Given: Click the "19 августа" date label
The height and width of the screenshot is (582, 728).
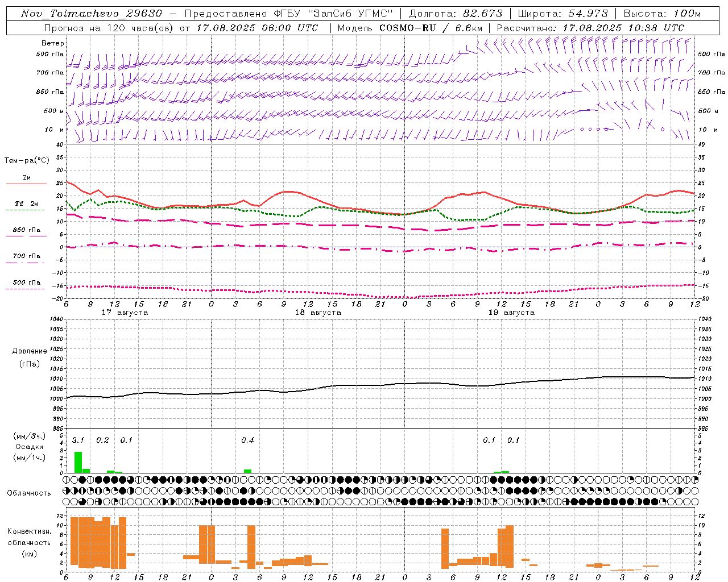Looking at the screenshot, I should (512, 313).
